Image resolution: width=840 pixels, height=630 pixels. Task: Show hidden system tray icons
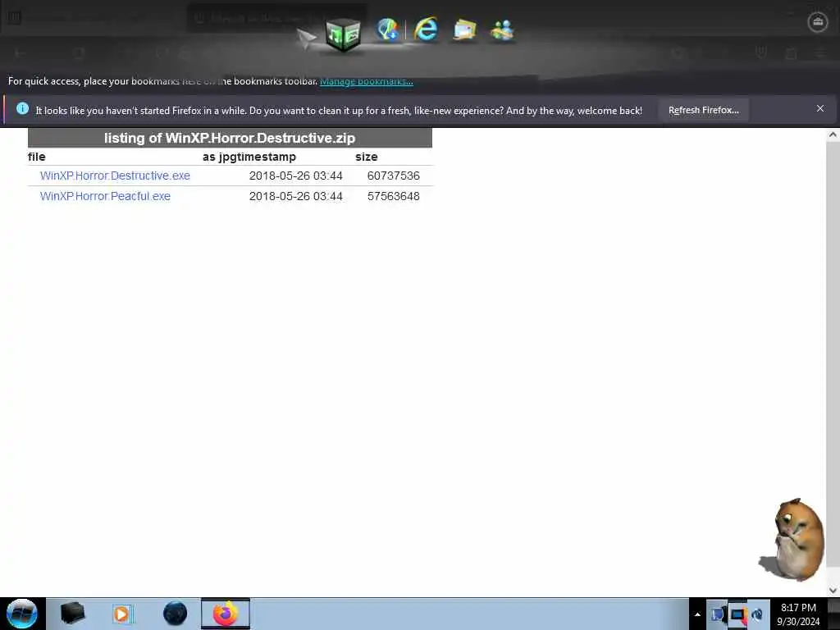(x=697, y=614)
